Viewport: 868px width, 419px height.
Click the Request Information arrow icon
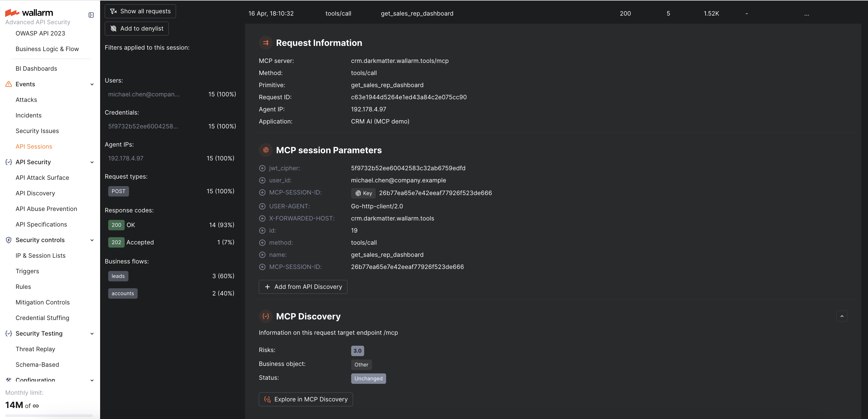265,43
